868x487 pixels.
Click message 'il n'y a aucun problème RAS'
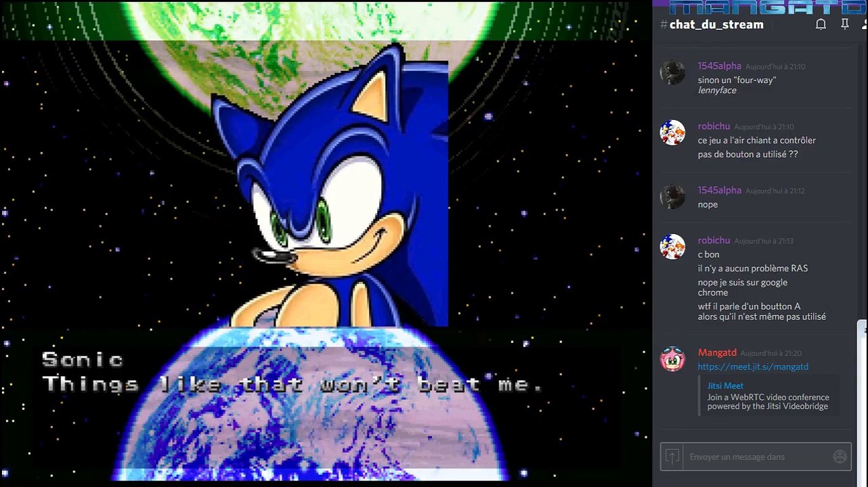pyautogui.click(x=753, y=269)
